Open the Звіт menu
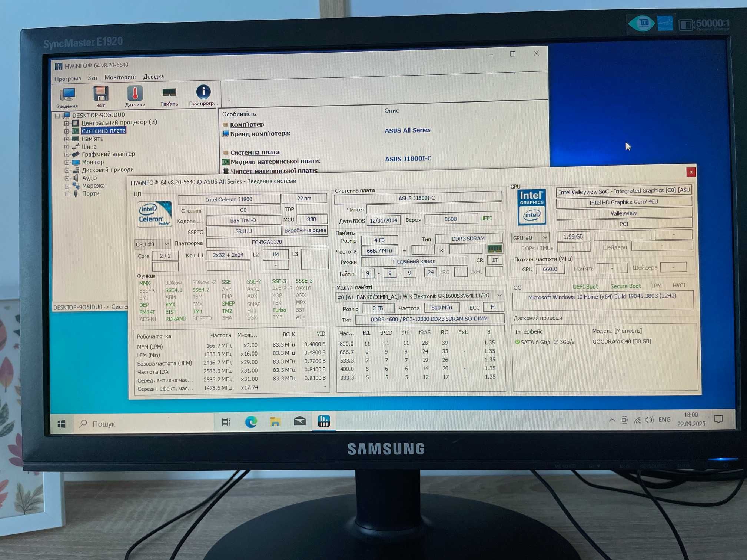Image resolution: width=747 pixels, height=560 pixels. 93,78
